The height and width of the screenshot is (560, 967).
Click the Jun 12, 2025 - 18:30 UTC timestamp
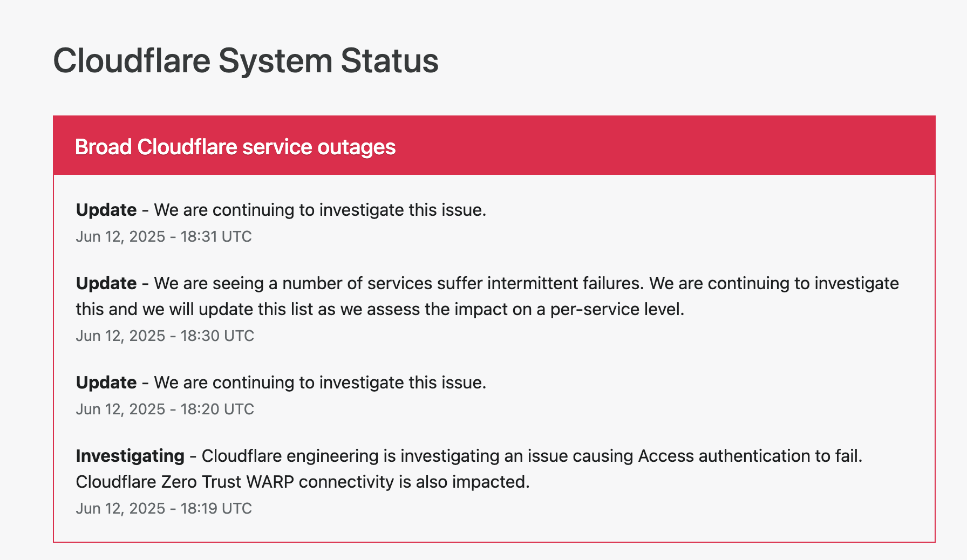165,336
